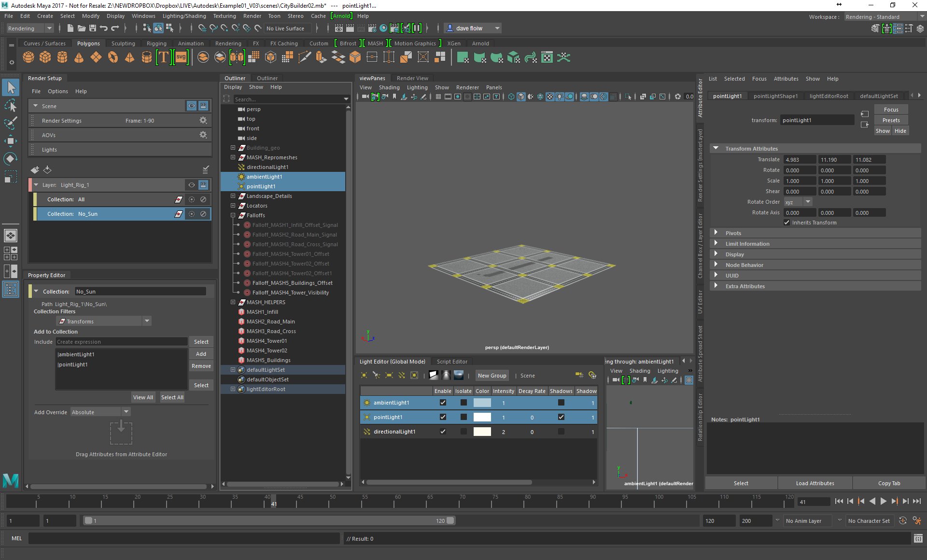Click color swatch for pointLight1 in Light Editor
The image size is (927, 560).
tap(481, 416)
